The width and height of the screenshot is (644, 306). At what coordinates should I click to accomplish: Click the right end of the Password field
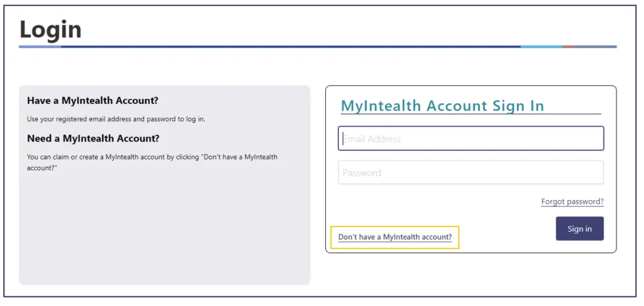[595, 173]
